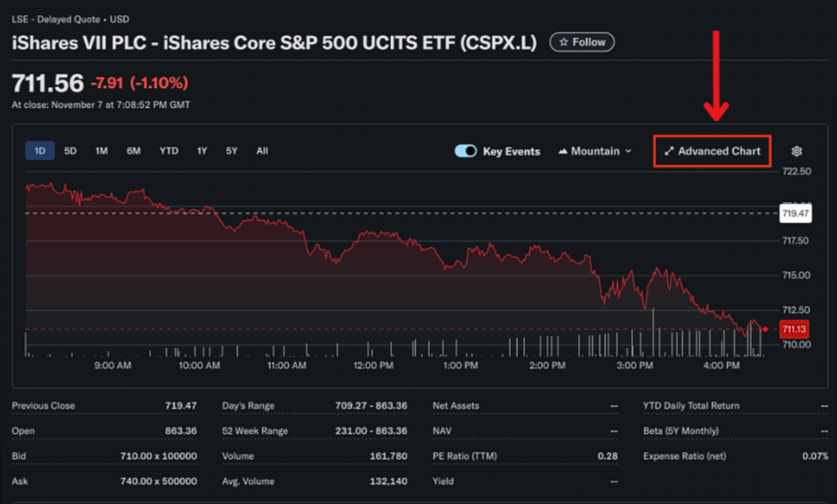Click the 709.27 - 863.36 day's range value

(x=371, y=406)
